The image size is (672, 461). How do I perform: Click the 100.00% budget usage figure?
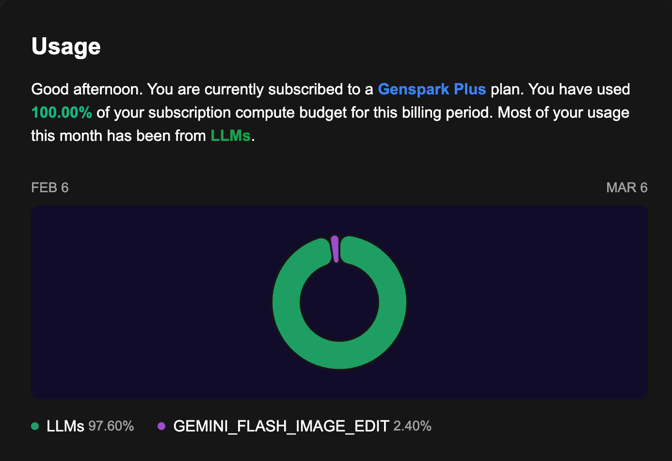(x=62, y=113)
